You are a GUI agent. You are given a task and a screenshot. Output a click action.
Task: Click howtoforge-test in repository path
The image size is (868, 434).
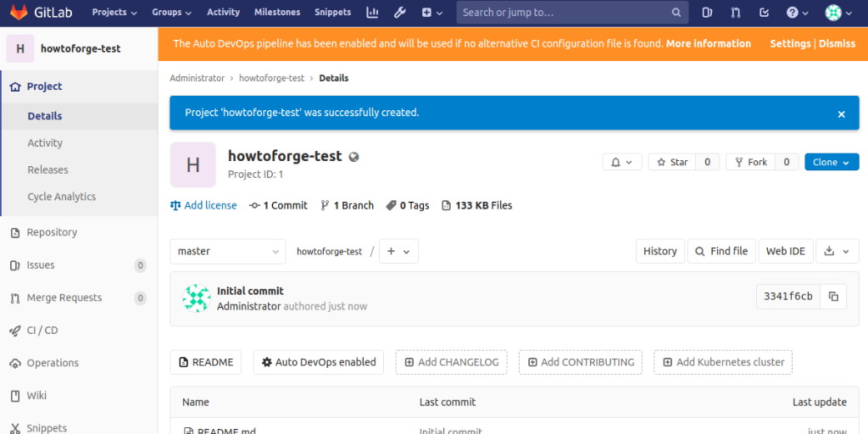(x=330, y=251)
